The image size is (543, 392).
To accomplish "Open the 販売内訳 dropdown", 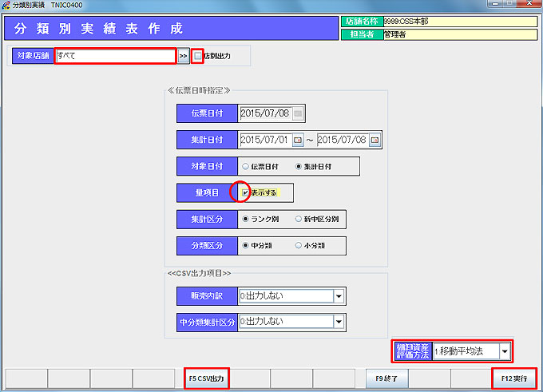I will 339,296.
